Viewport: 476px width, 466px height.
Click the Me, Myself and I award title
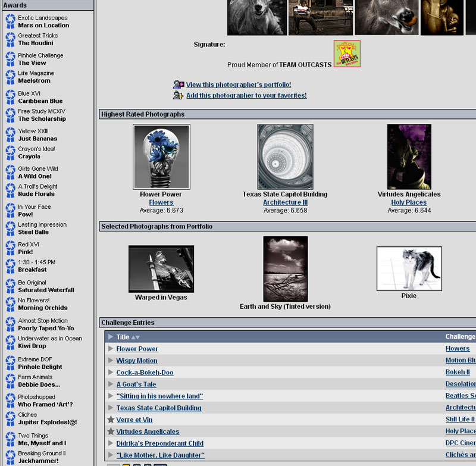[42, 443]
